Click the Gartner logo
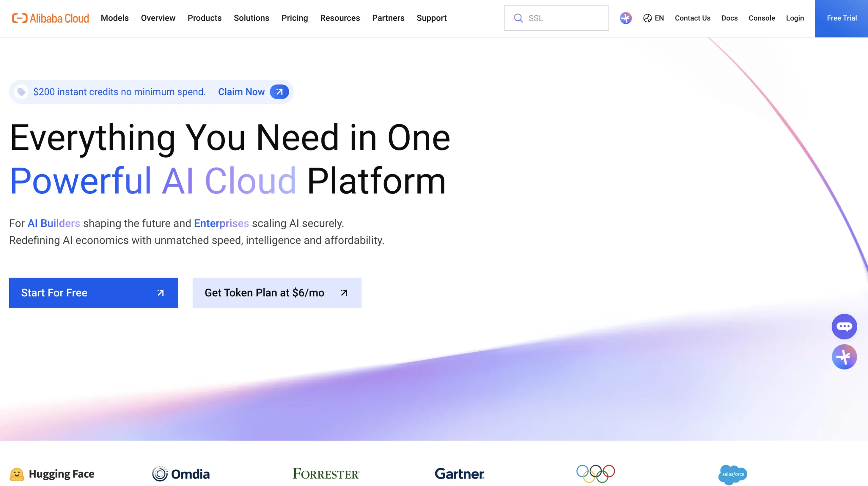This screenshot has width=868, height=486. click(x=459, y=473)
